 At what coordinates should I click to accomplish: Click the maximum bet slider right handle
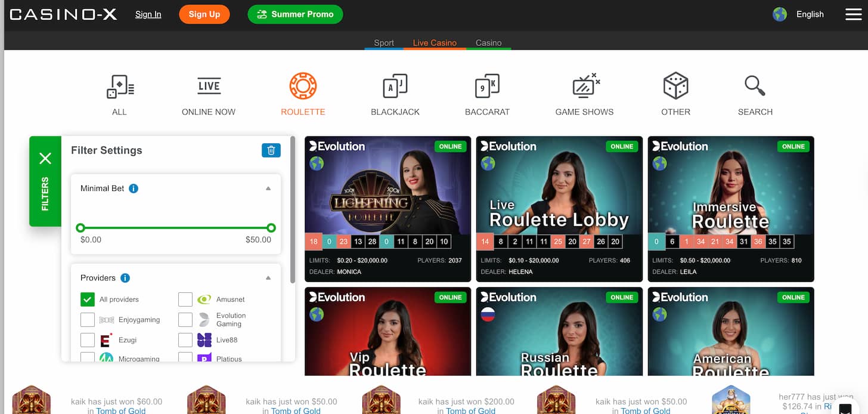click(271, 228)
